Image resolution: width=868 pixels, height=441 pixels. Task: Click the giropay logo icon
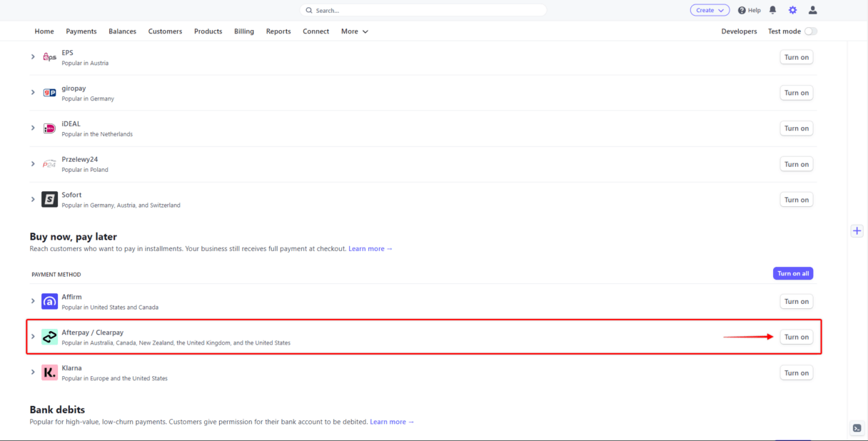point(49,93)
